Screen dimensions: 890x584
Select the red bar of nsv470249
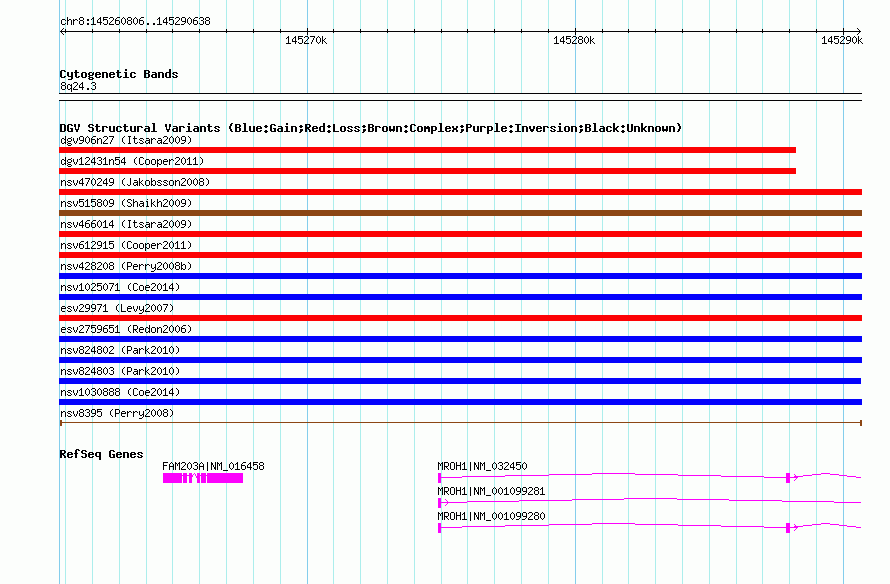(460, 192)
